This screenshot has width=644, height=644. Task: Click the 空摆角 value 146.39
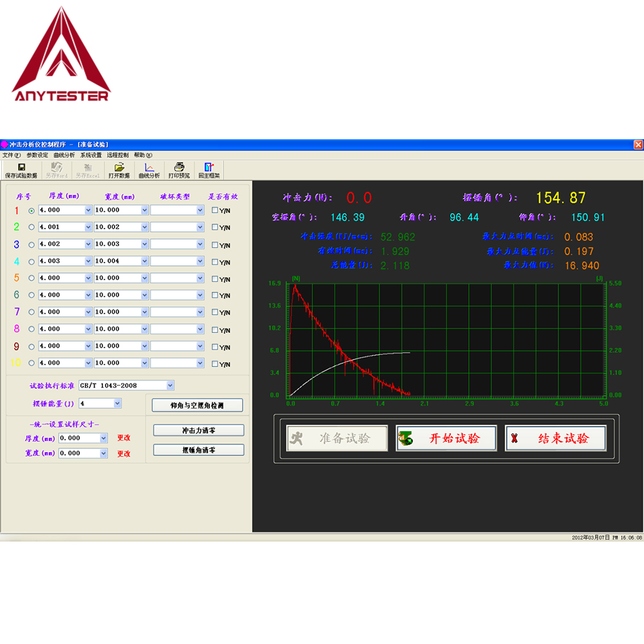pos(348,217)
